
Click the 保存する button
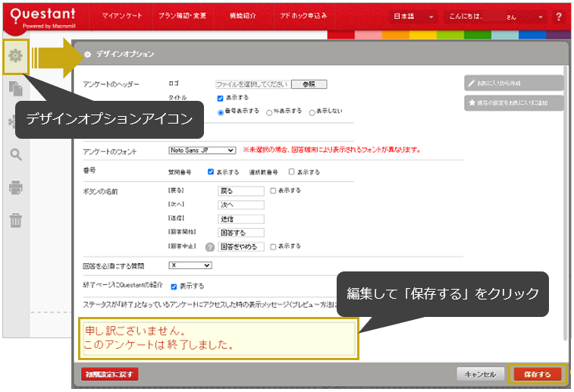point(538,374)
